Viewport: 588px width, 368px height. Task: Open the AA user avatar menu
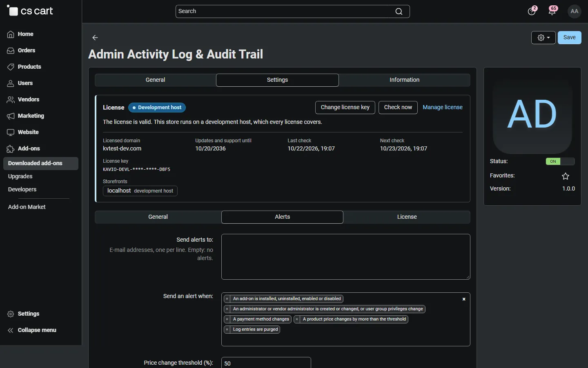tap(575, 11)
